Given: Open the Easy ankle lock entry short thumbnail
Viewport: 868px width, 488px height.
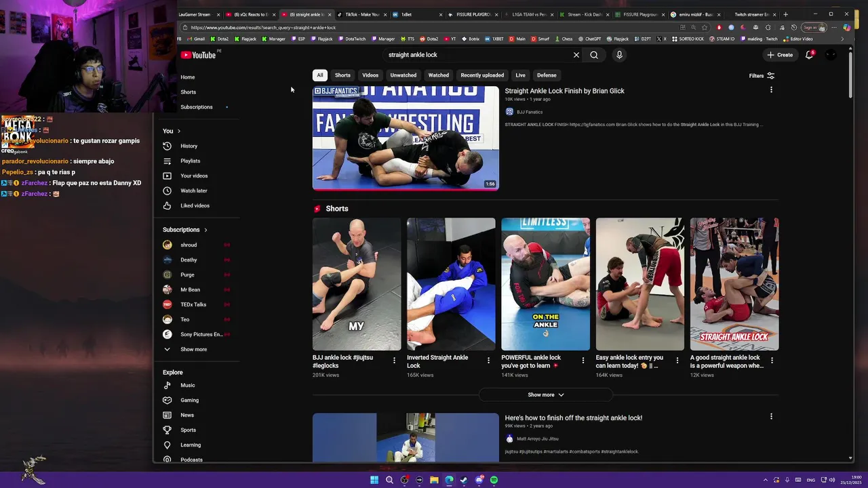Looking at the screenshot, I should [x=640, y=284].
